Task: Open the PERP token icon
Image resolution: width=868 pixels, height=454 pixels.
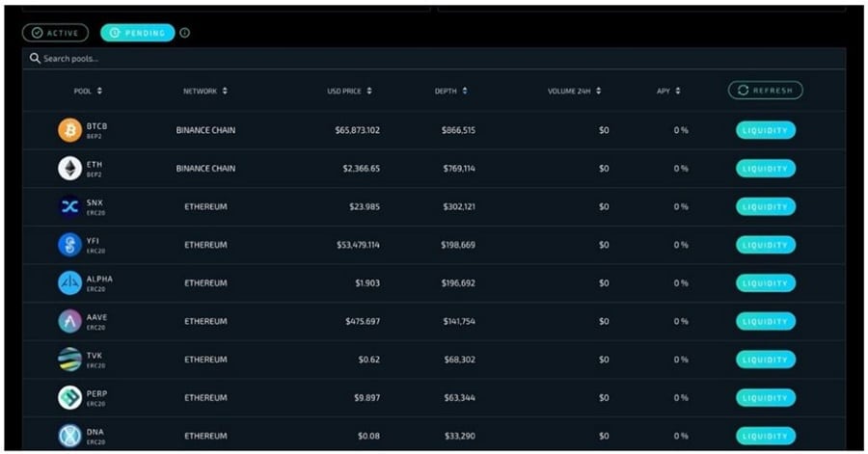Action: coord(69,397)
